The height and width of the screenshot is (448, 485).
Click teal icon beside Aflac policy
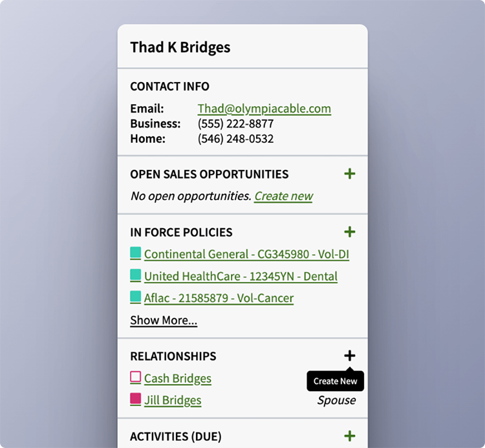point(136,297)
